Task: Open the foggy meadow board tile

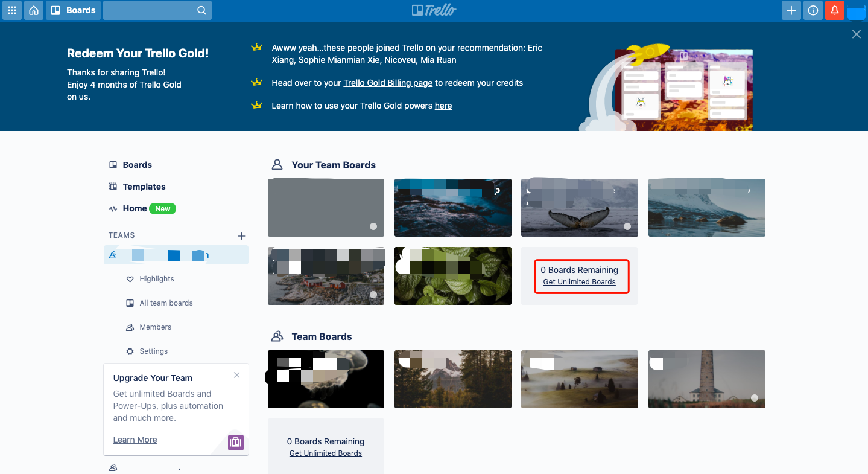Action: [x=580, y=379]
